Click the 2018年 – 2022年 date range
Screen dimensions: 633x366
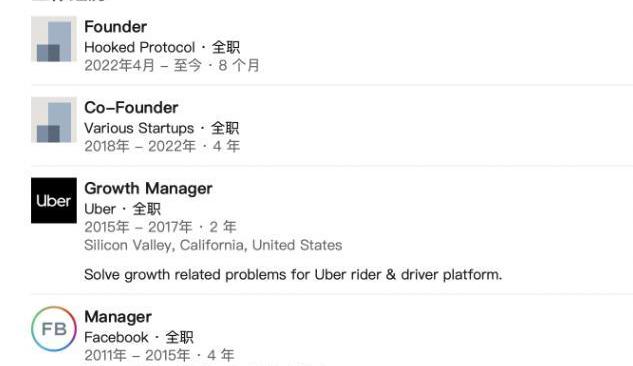click(140, 146)
